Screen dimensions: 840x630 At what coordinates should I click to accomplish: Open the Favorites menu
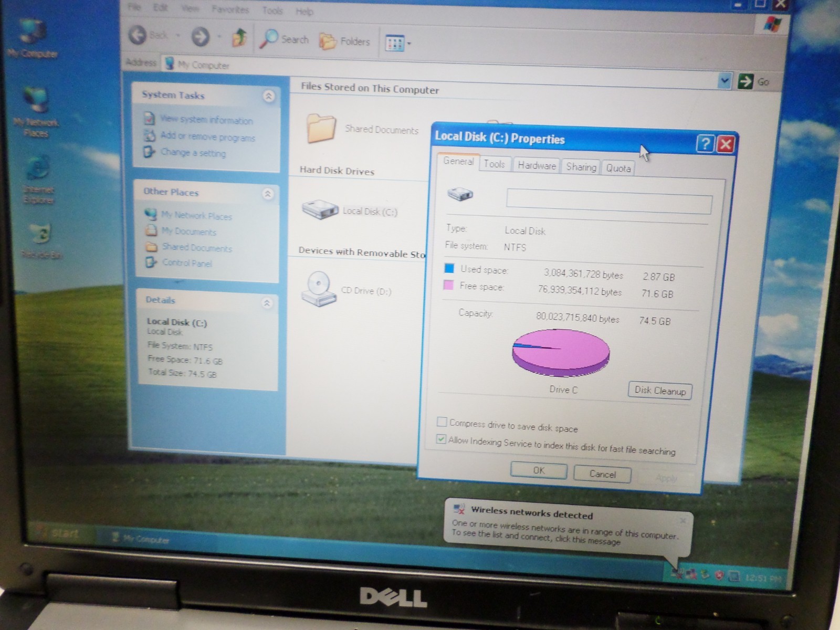[230, 9]
